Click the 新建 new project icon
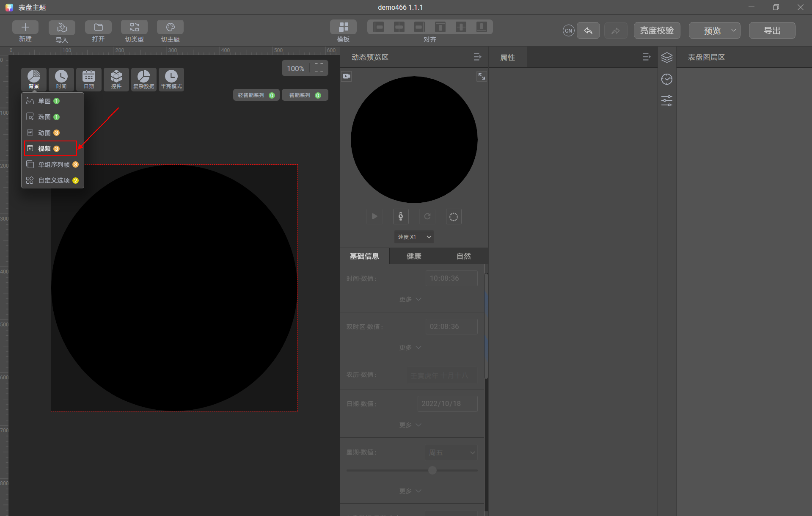Image resolution: width=812 pixels, height=516 pixels. (x=25, y=28)
